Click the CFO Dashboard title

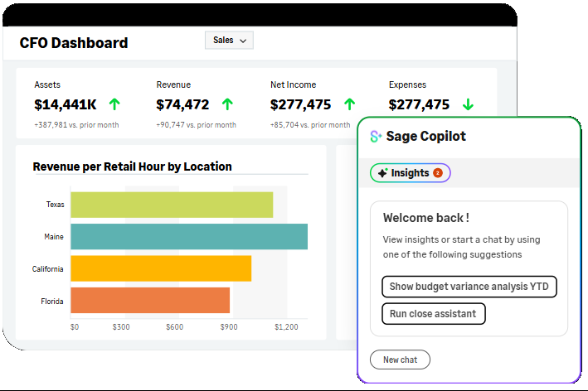[x=74, y=43]
